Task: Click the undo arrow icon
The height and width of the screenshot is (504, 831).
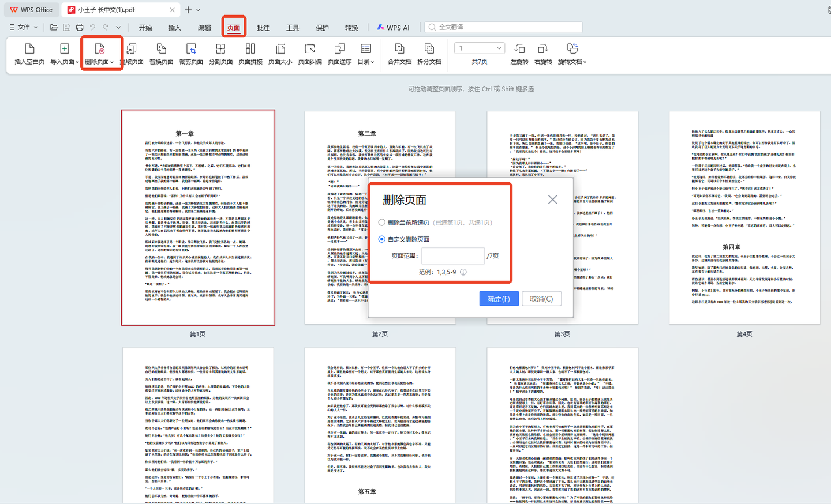Action: tap(92, 27)
